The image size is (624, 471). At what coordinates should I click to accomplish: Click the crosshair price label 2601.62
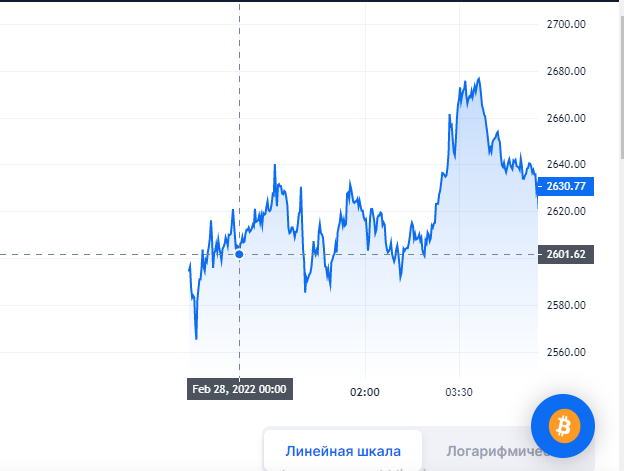pos(566,254)
